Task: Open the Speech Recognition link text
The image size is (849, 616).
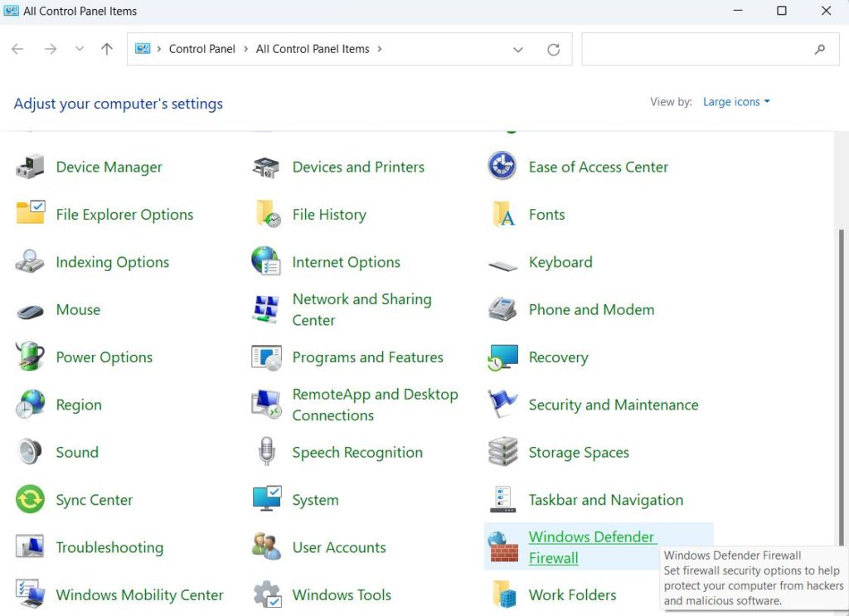Action: coord(357,453)
